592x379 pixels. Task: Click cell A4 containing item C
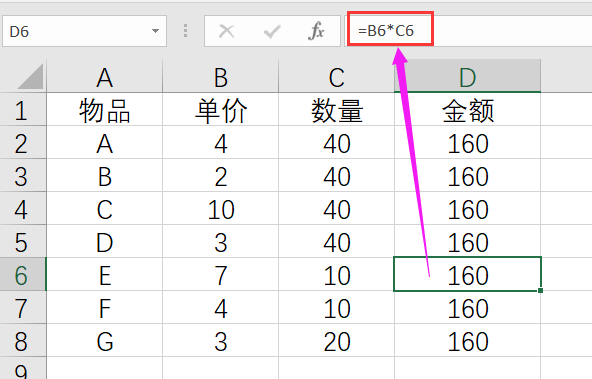[105, 209]
